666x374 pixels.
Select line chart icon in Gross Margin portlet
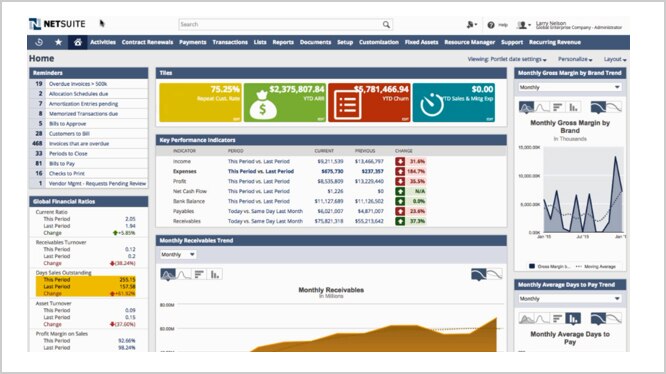point(542,107)
